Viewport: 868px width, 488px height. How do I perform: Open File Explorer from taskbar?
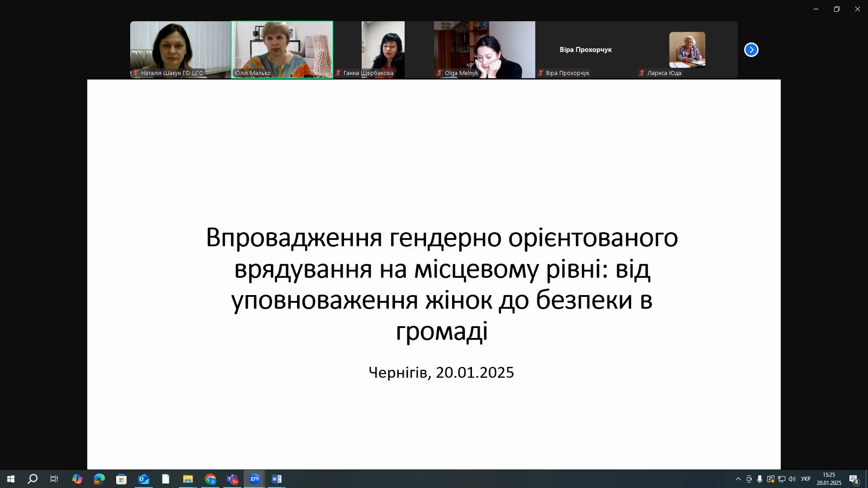point(188,479)
